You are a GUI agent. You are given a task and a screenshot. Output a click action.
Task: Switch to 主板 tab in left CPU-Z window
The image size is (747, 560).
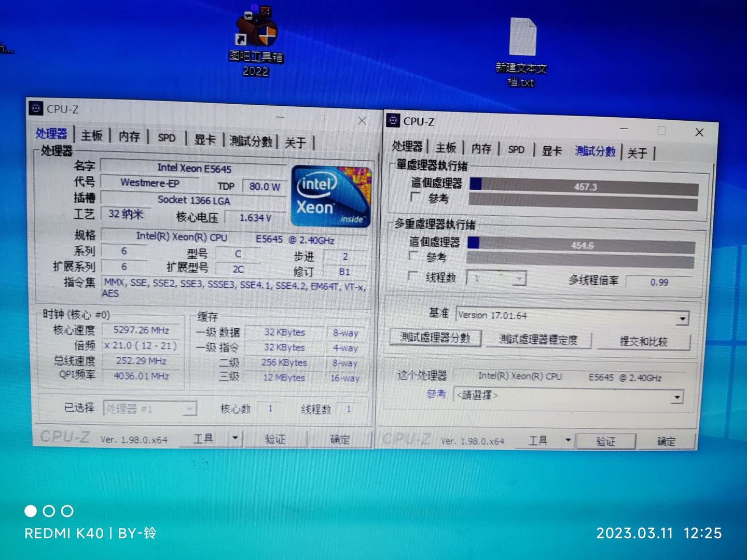point(92,135)
